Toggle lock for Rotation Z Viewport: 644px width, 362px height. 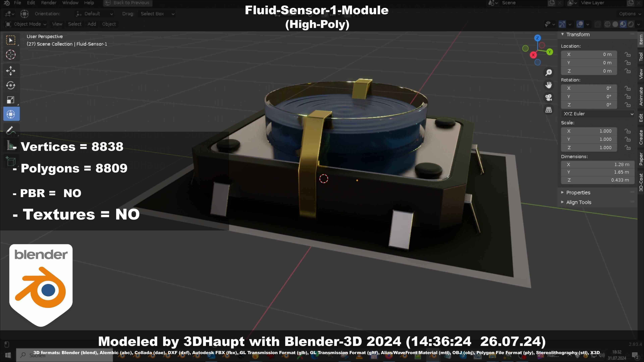tap(628, 105)
